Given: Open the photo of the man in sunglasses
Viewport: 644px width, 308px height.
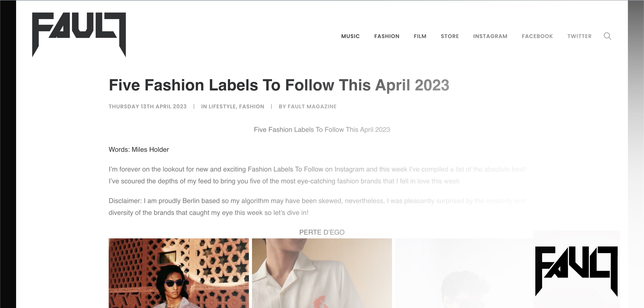Looking at the screenshot, I should (x=178, y=273).
